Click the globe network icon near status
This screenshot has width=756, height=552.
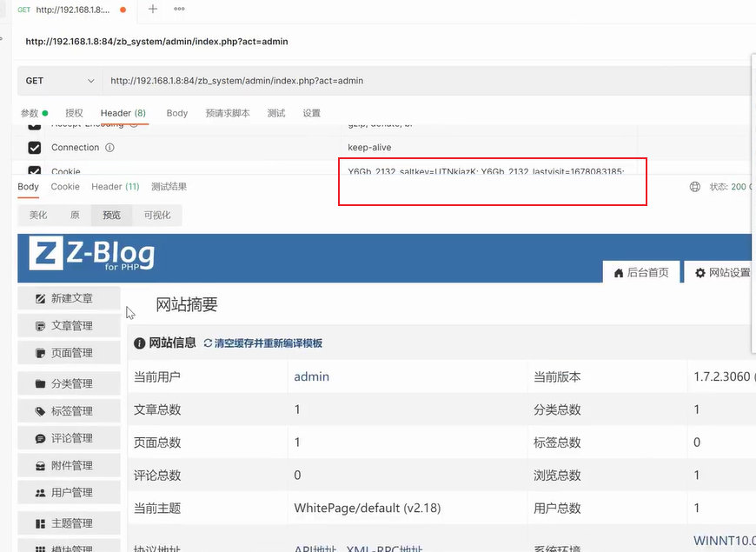(695, 187)
